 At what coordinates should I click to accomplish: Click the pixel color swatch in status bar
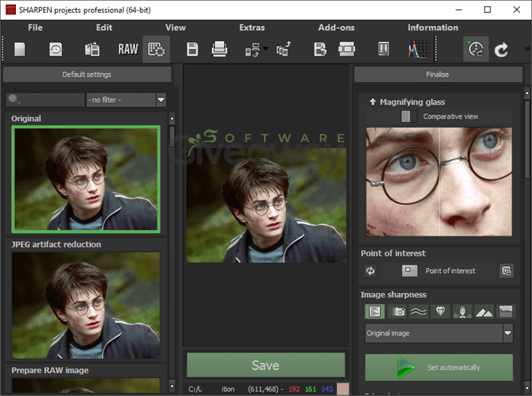tap(343, 389)
